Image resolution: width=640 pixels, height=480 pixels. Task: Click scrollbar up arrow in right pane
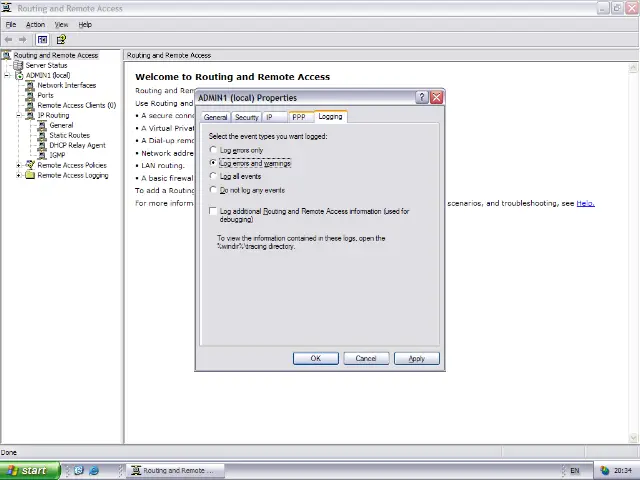point(633,68)
